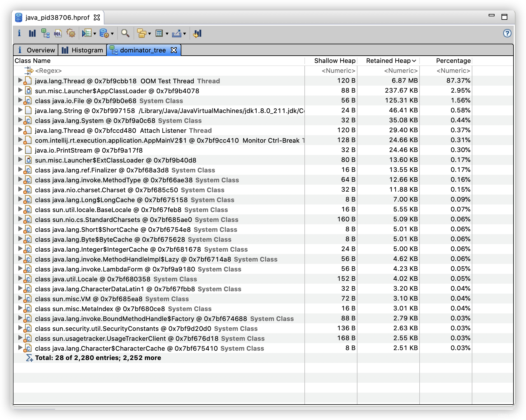
Task: Click the java.io.File class icon
Action: coord(28,100)
